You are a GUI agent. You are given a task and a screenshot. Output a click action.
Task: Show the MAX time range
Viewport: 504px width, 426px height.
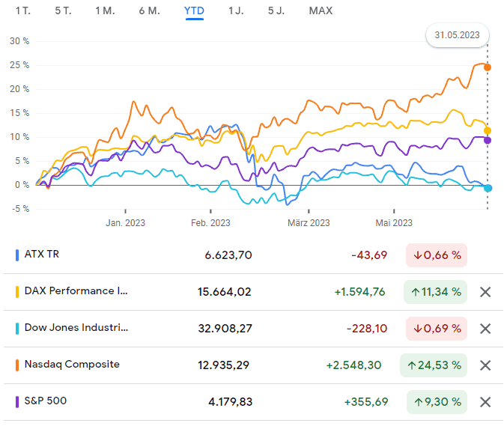pyautogui.click(x=321, y=11)
